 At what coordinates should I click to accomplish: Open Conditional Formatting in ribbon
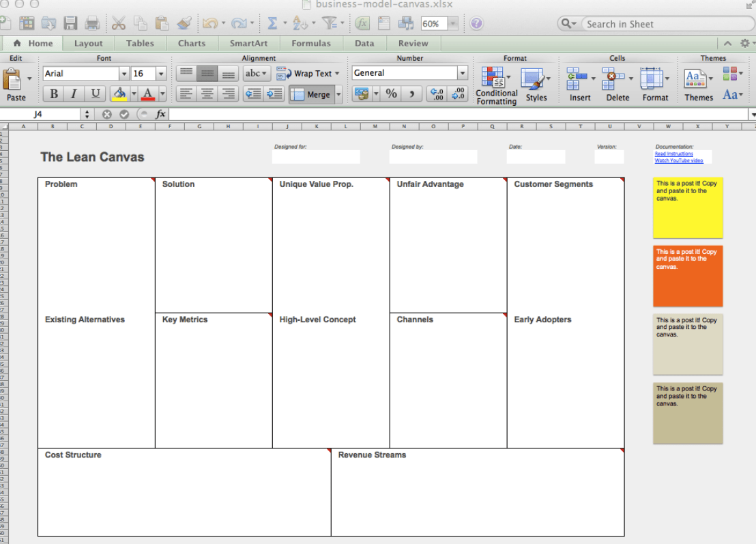click(496, 85)
